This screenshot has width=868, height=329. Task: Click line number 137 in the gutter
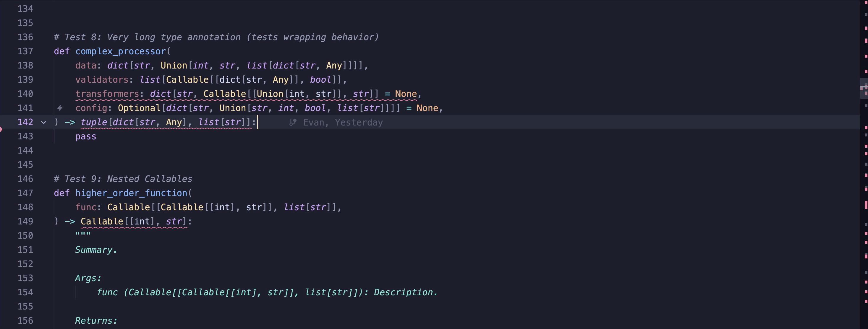25,51
